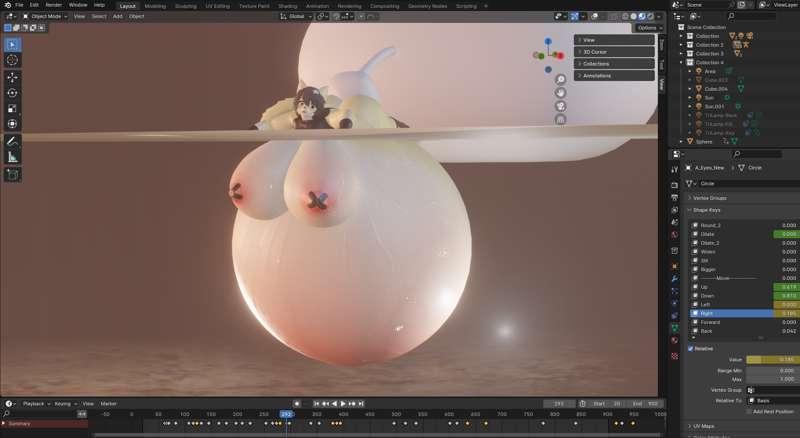Toggle the Back shape key checkbox

coord(695,331)
